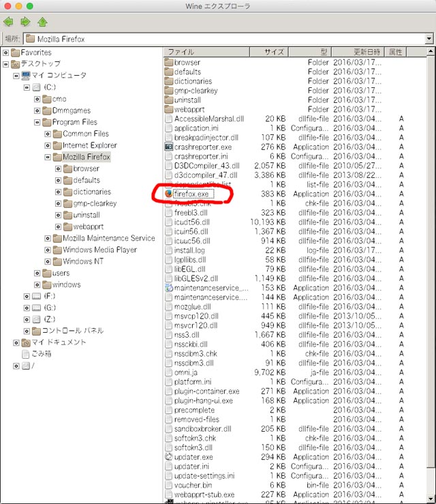436x504 pixels.
Task: Expand the Dmmgames folder node
Action: point(37,110)
